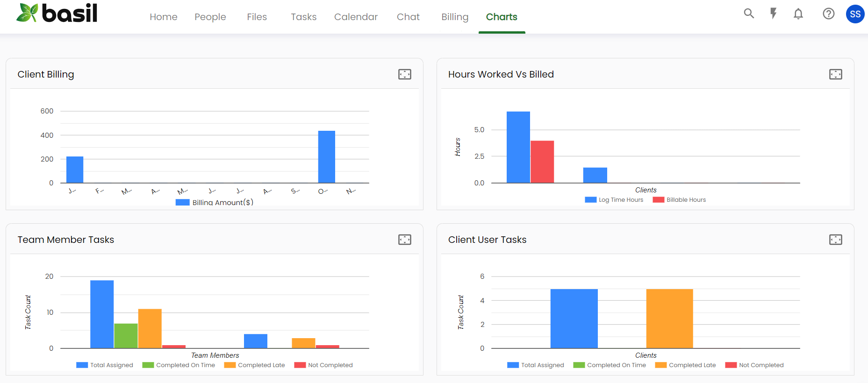Open the Billing page
The image size is (868, 383).
[454, 17]
